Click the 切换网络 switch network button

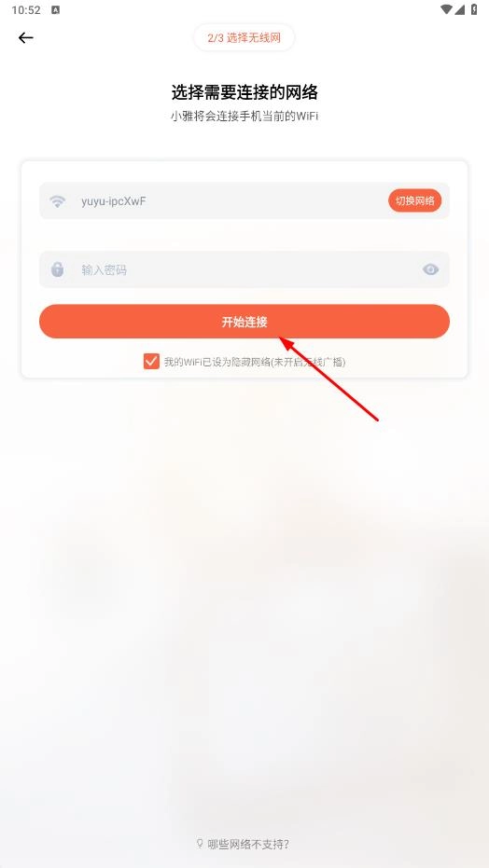414,200
